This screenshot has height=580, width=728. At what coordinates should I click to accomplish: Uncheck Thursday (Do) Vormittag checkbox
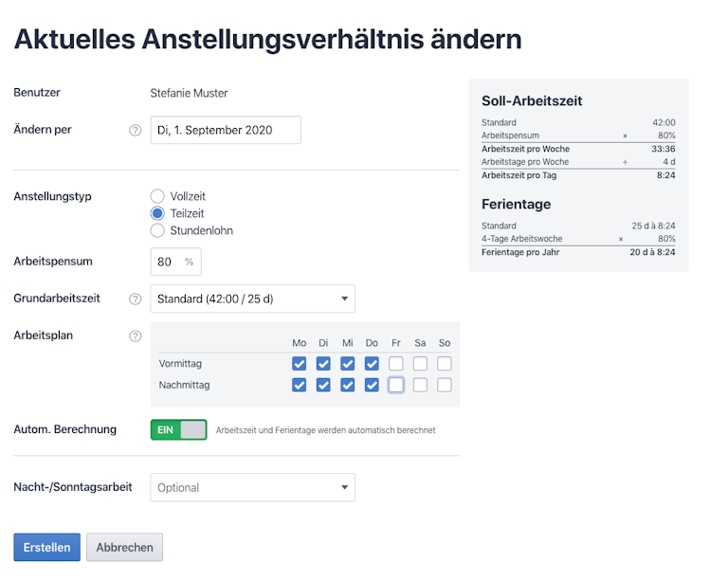pyautogui.click(x=372, y=363)
